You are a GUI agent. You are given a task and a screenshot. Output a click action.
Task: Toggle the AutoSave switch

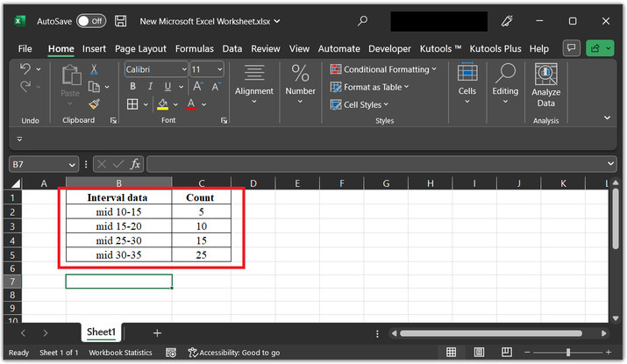[90, 20]
